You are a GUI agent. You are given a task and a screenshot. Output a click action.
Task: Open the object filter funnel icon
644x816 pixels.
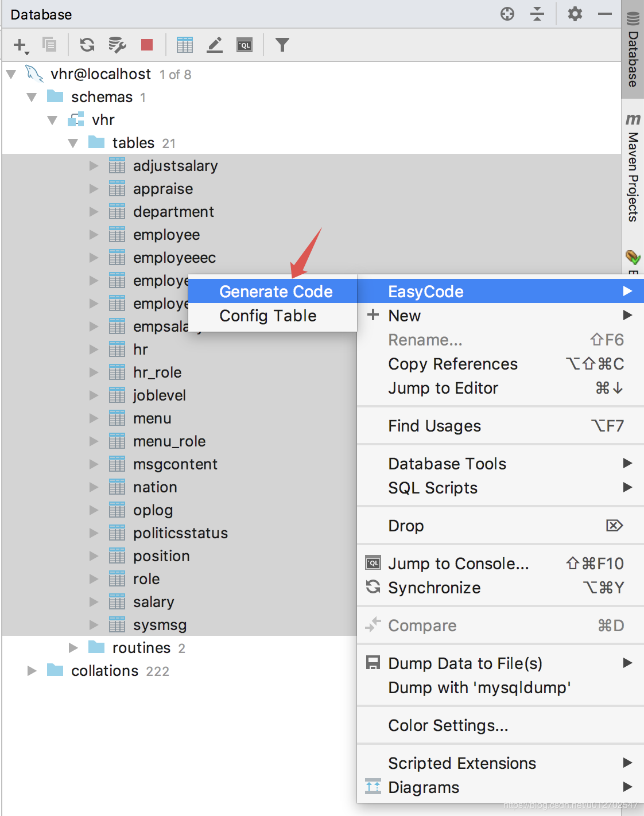281,44
